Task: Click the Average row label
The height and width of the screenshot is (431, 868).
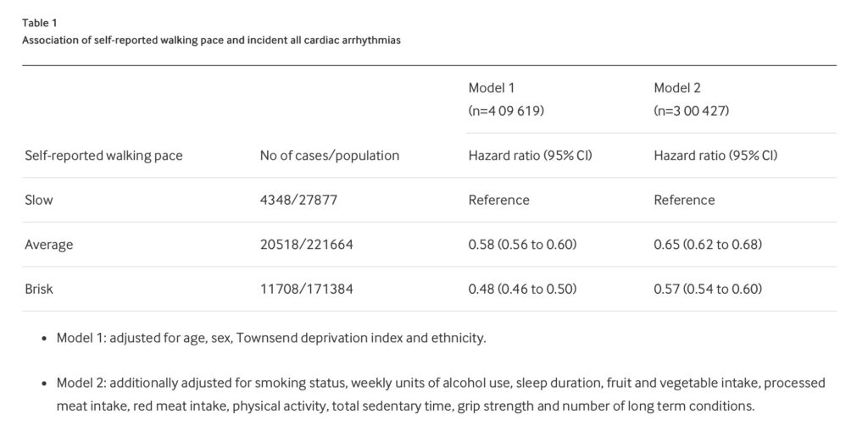Action: pyautogui.click(x=48, y=245)
